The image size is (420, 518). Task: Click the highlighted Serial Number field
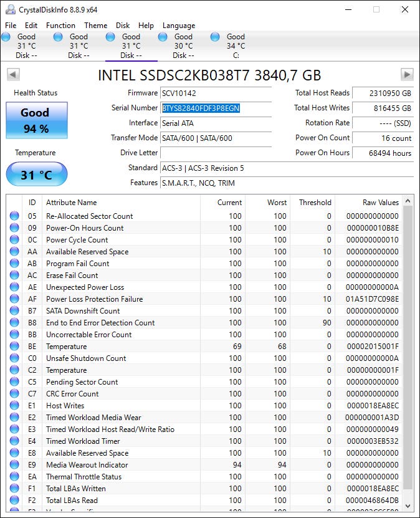tap(216, 108)
